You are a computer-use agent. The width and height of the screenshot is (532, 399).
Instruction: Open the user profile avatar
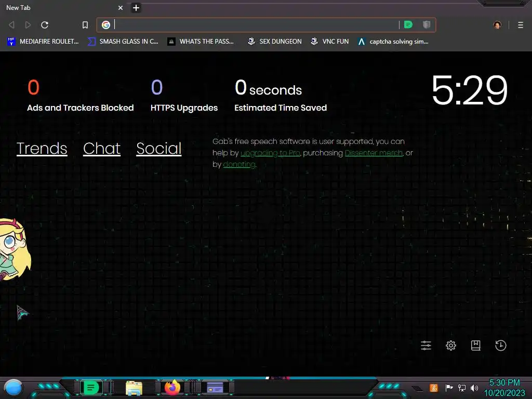coord(497,25)
